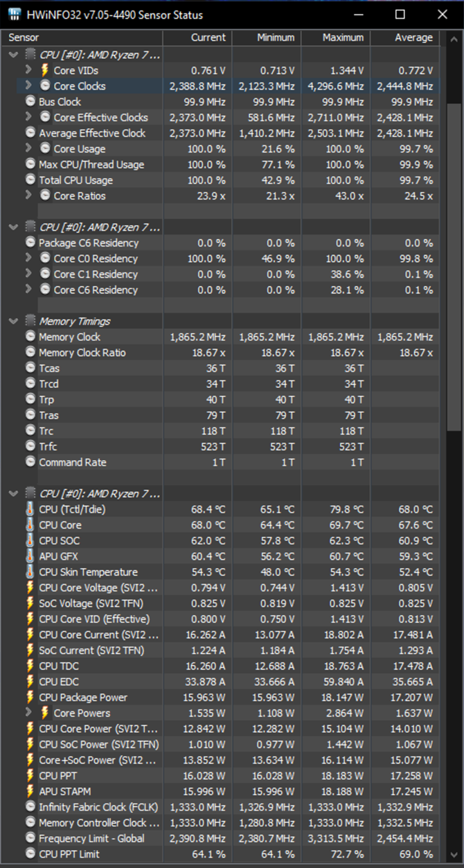This screenshot has width=464, height=868.
Task: Click the Maximum column header
Action: tap(336, 37)
